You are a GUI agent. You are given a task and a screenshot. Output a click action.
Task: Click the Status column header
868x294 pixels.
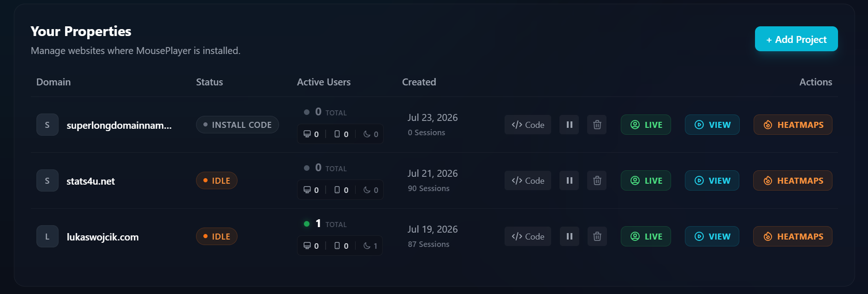[x=209, y=82]
